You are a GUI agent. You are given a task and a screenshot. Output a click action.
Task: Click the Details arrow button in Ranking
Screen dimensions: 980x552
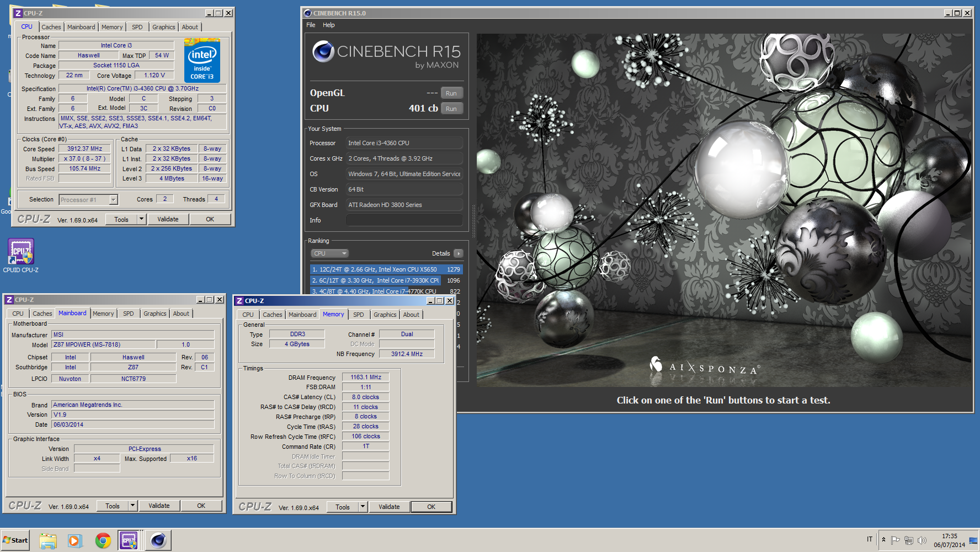pos(459,253)
